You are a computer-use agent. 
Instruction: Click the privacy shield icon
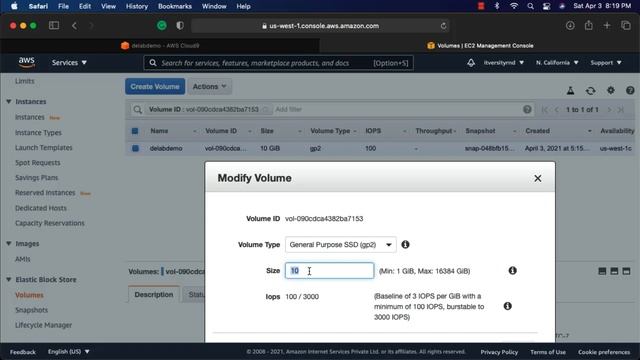[x=180, y=26]
